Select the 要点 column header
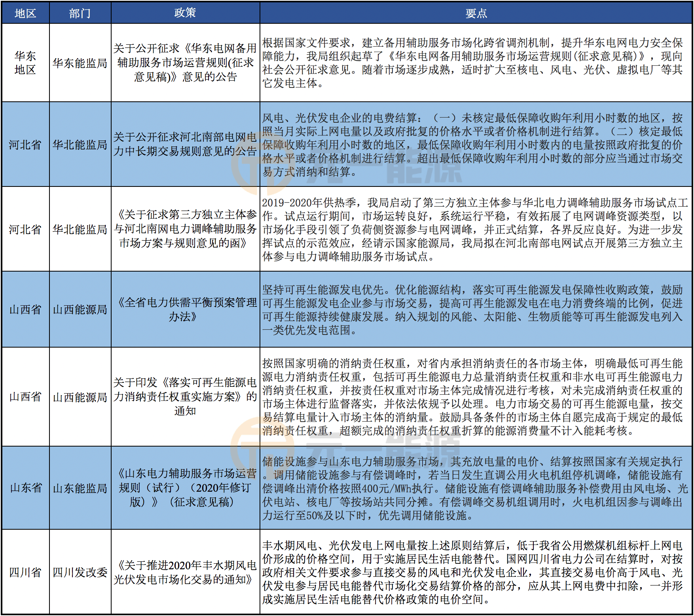This screenshot has height=616, width=694. pyautogui.click(x=476, y=13)
